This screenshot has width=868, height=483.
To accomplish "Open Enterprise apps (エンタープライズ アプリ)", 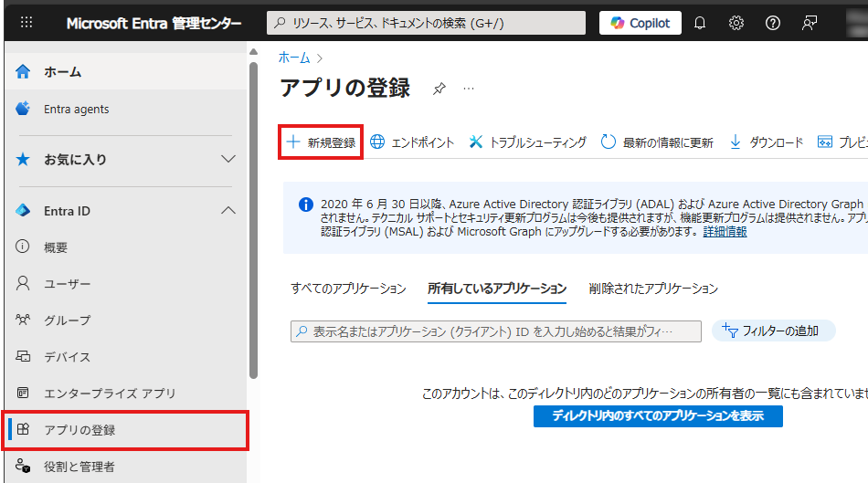I will click(126, 393).
